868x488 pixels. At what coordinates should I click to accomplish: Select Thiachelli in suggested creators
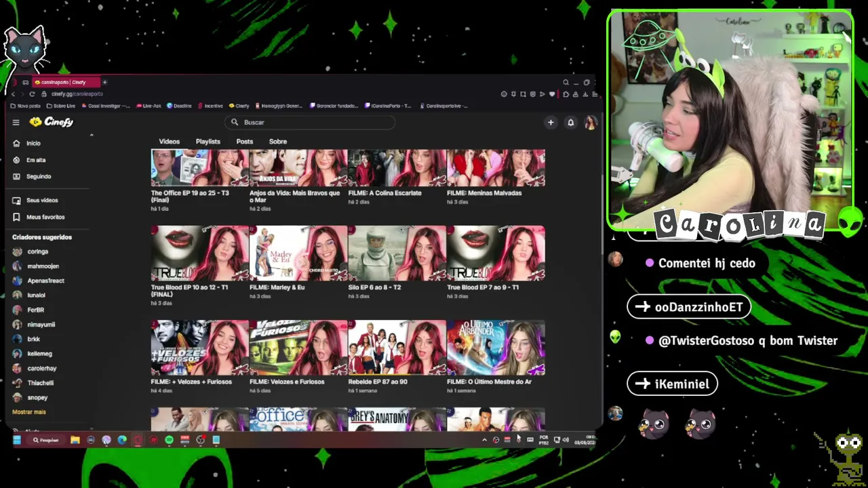pos(40,383)
